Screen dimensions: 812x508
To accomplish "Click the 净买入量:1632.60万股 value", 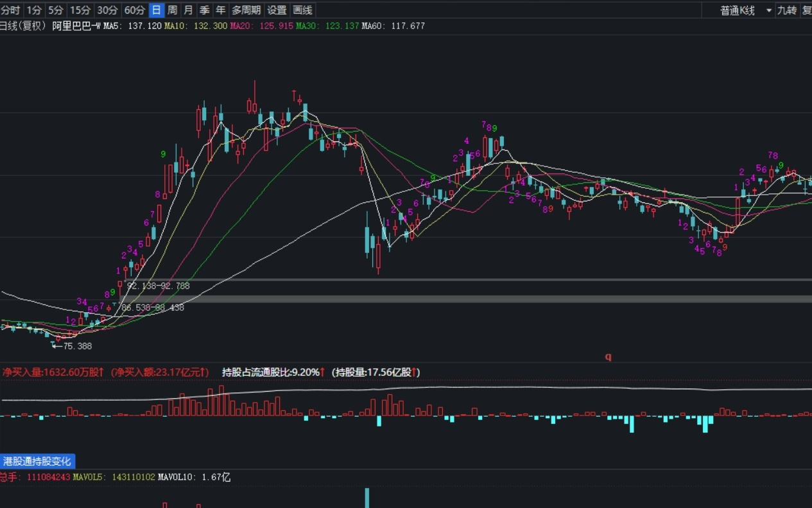I will (x=53, y=372).
